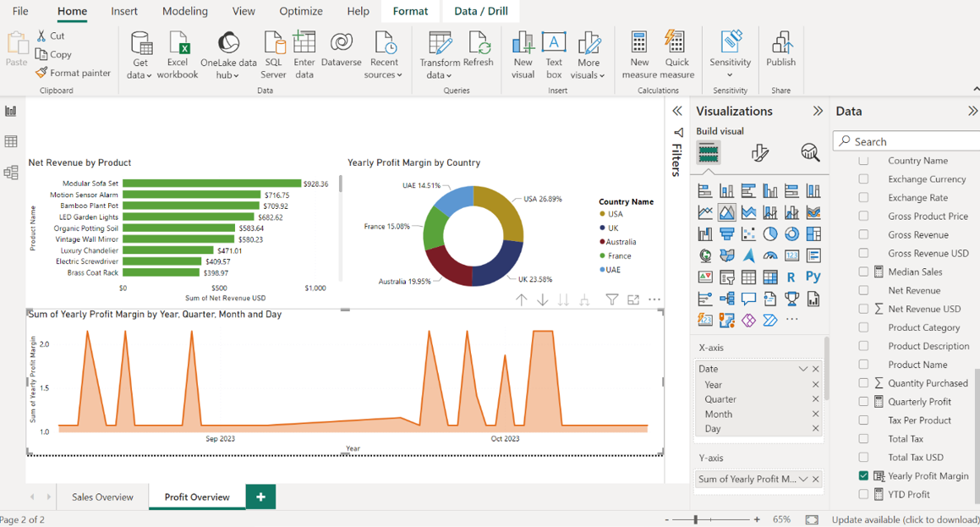Screen dimensions: 980x527
Task: Select the Python visual icon
Action: tap(813, 277)
